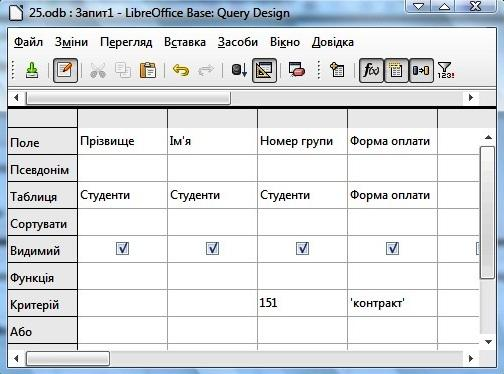Open table cell Студенти under Прізвище
Image resolution: width=504 pixels, height=374 pixels.
coord(122,195)
